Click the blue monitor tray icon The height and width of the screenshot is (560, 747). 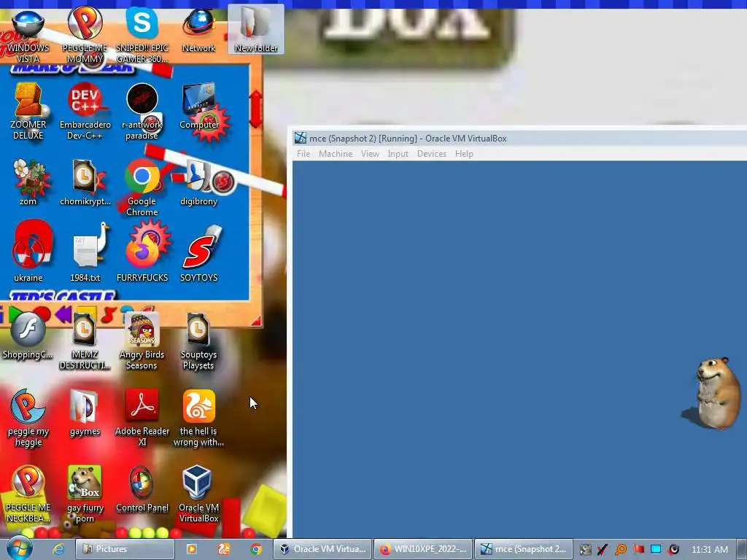656,549
